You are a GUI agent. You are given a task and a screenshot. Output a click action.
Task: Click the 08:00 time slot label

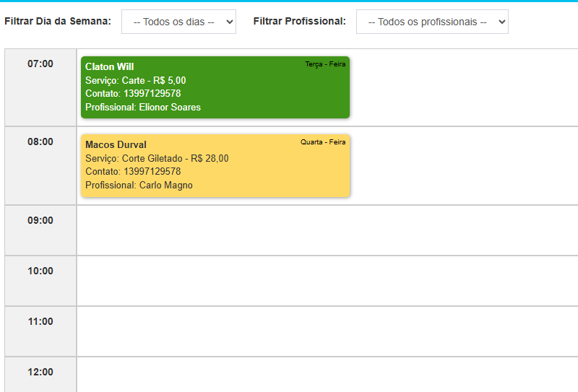click(40, 141)
